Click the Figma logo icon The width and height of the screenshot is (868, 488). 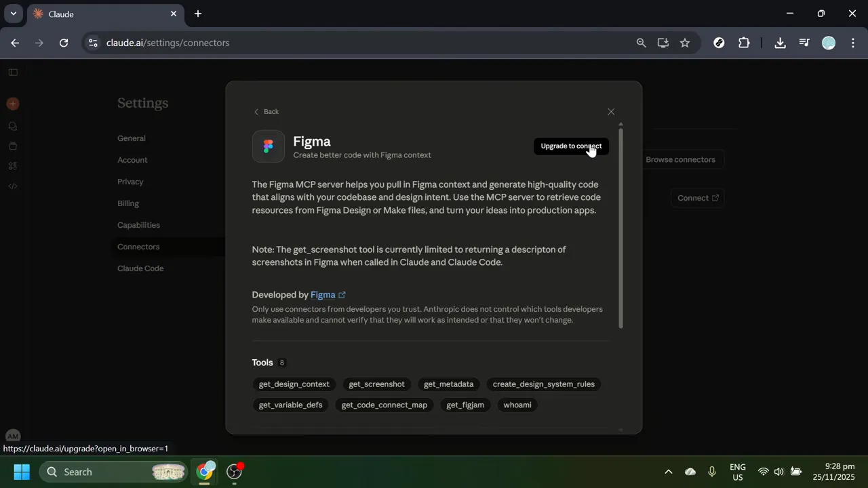(269, 146)
